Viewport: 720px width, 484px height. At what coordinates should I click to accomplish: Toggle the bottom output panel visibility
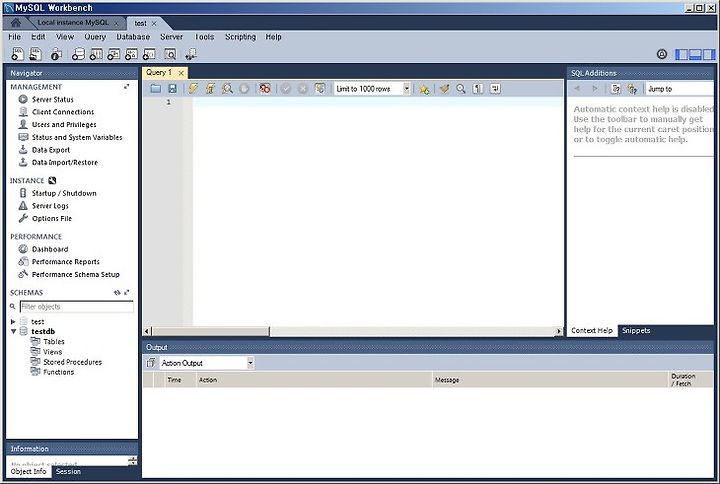[695, 55]
